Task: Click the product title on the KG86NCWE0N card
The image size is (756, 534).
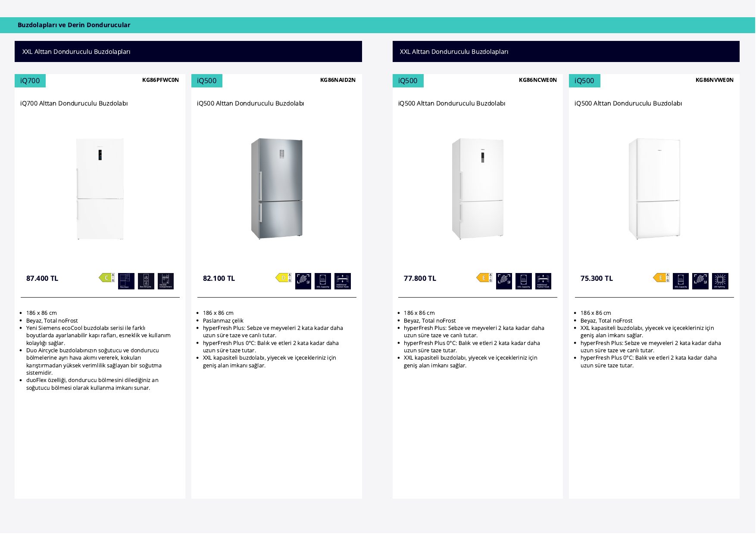Action: click(x=452, y=103)
